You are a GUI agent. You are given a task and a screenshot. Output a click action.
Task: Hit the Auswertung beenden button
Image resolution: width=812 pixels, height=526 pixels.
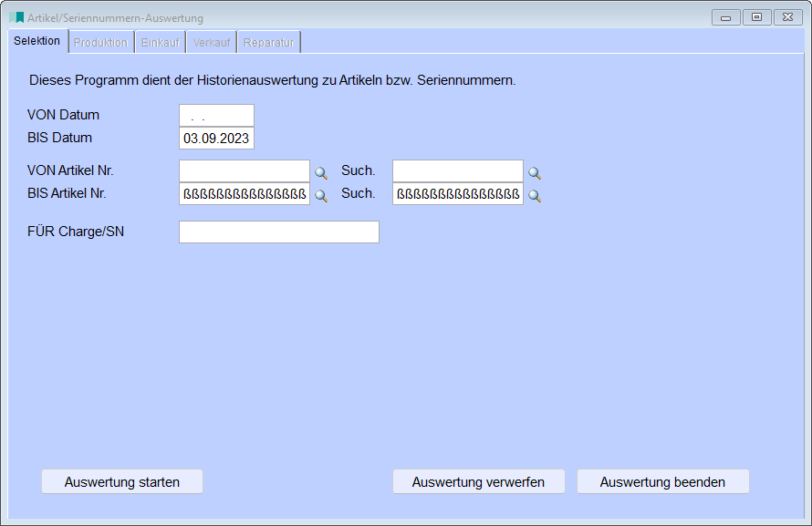662,482
